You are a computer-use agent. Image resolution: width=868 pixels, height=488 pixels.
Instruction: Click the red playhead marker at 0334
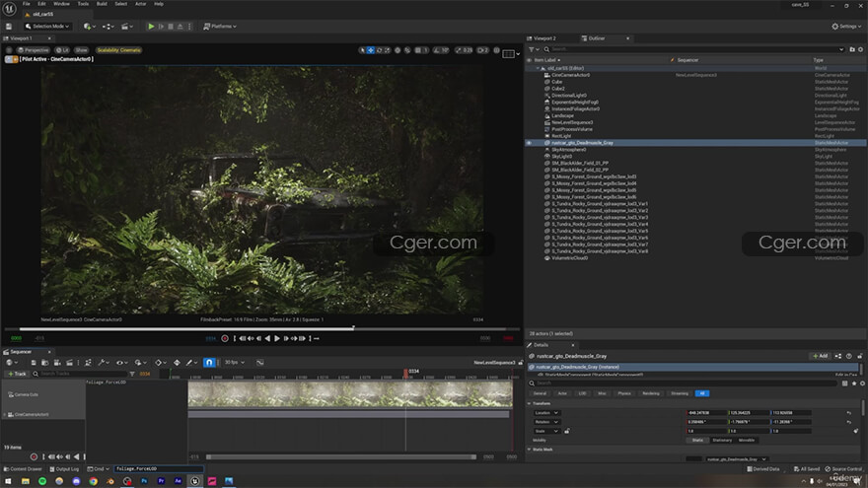point(405,373)
